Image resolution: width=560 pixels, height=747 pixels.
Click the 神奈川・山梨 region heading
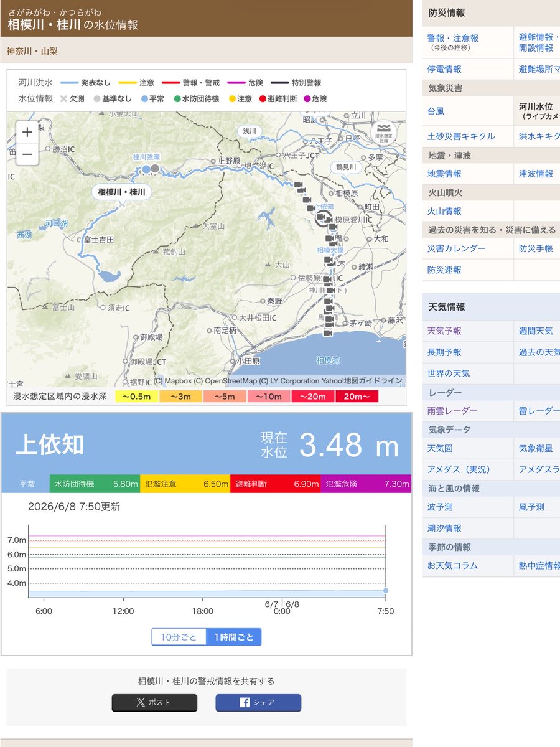pos(32,51)
